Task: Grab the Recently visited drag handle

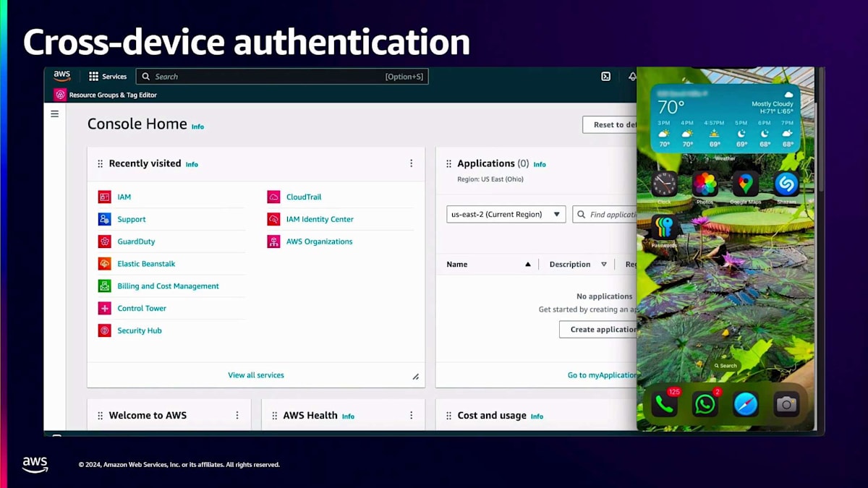Action: click(x=101, y=164)
